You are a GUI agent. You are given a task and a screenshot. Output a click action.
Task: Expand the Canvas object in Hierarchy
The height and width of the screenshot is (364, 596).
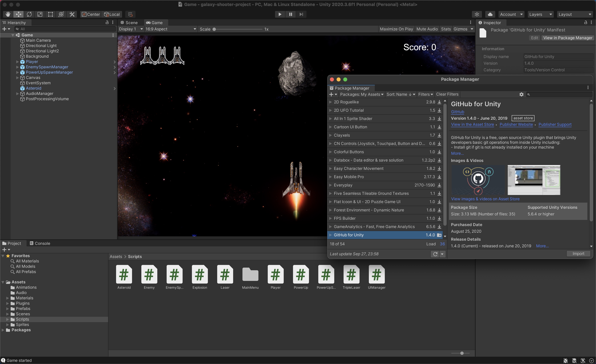click(x=17, y=78)
